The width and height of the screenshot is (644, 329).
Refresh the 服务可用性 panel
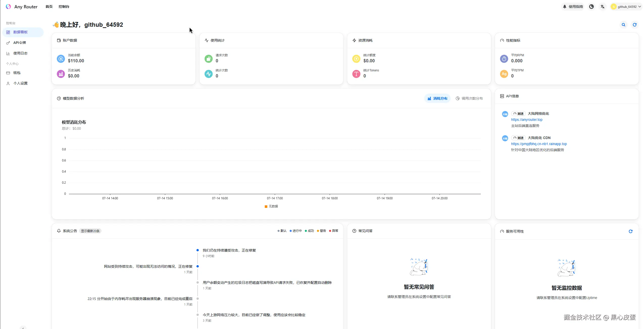pyautogui.click(x=631, y=231)
